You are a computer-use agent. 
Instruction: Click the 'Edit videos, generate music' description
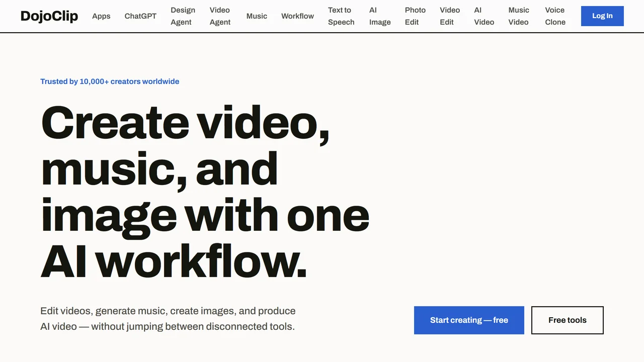point(168,319)
